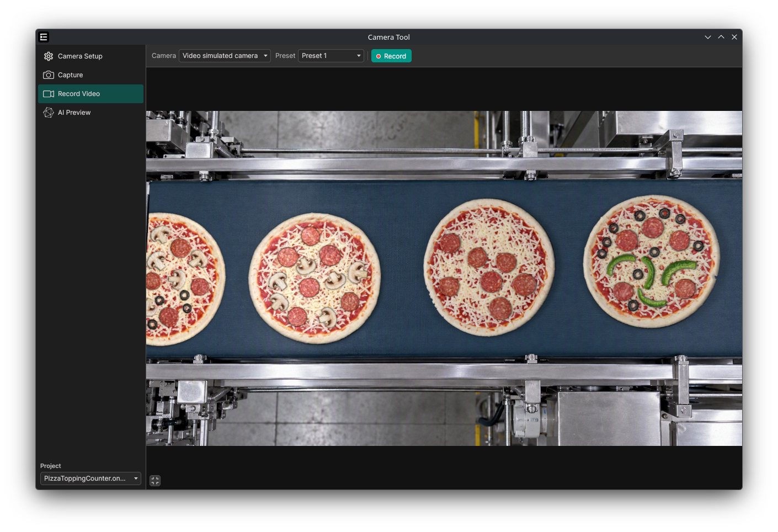778x532 pixels.
Task: Select the Record Video section
Action: (x=90, y=94)
